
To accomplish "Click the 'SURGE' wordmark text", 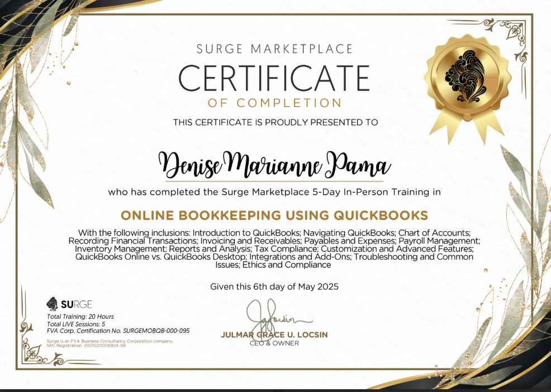I will [x=76, y=304].
